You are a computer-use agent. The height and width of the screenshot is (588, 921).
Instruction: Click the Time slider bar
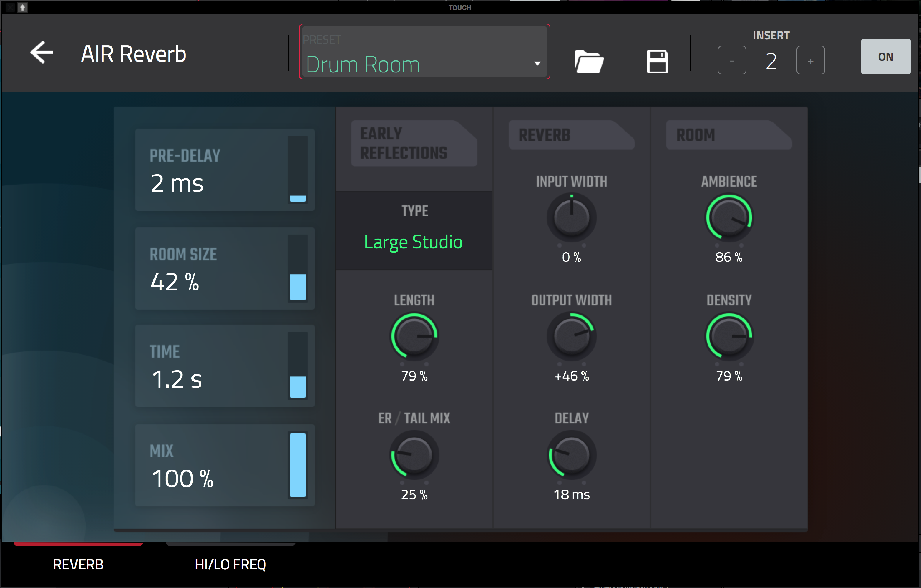coord(298,366)
